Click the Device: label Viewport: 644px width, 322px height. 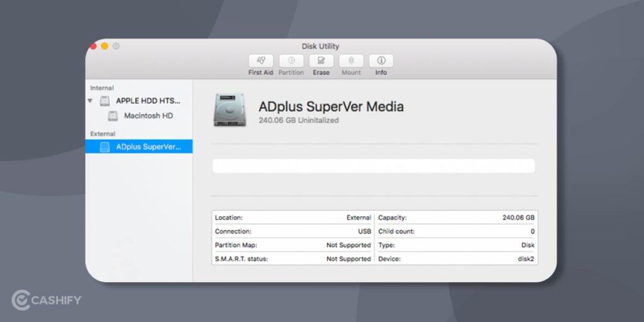click(389, 258)
